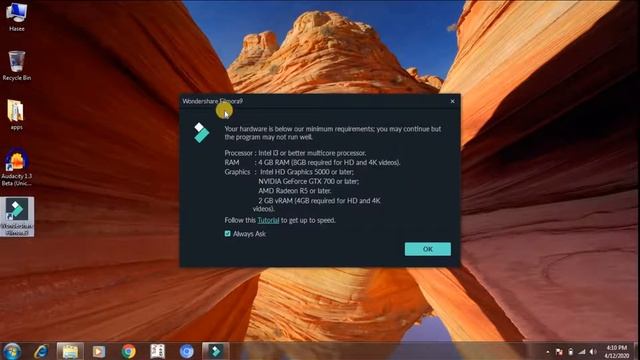640x360 pixels.
Task: Click the battery status tray icon
Action: [x=571, y=352]
